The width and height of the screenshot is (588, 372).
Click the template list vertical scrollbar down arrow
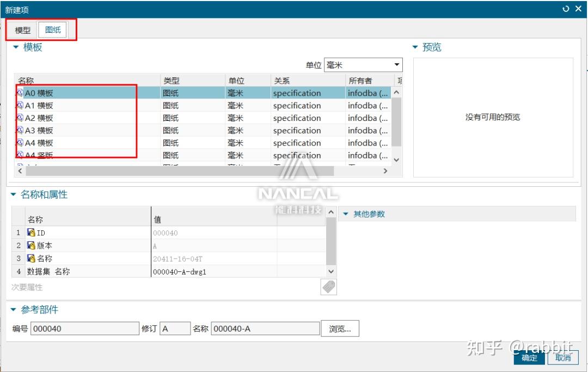396,160
